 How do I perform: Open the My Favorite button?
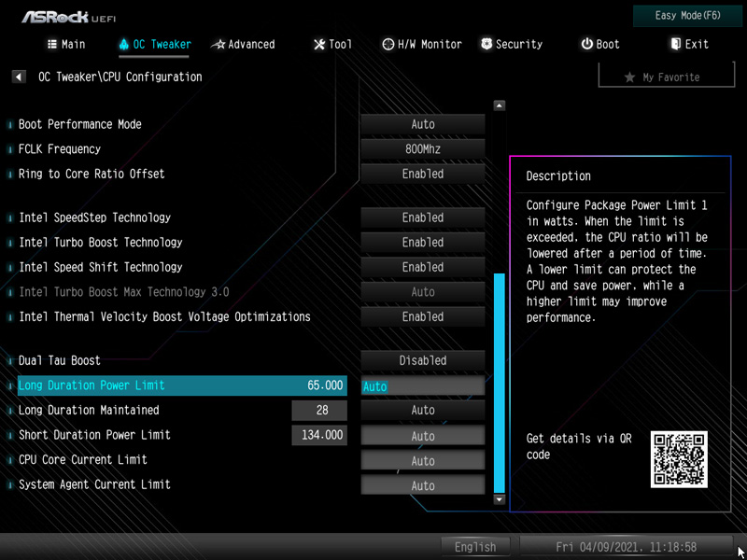(667, 77)
